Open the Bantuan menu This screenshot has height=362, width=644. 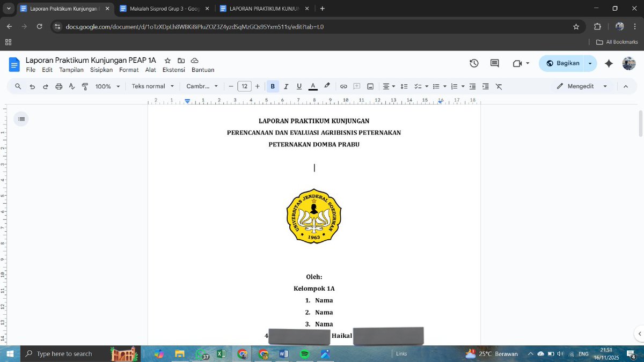click(x=203, y=70)
